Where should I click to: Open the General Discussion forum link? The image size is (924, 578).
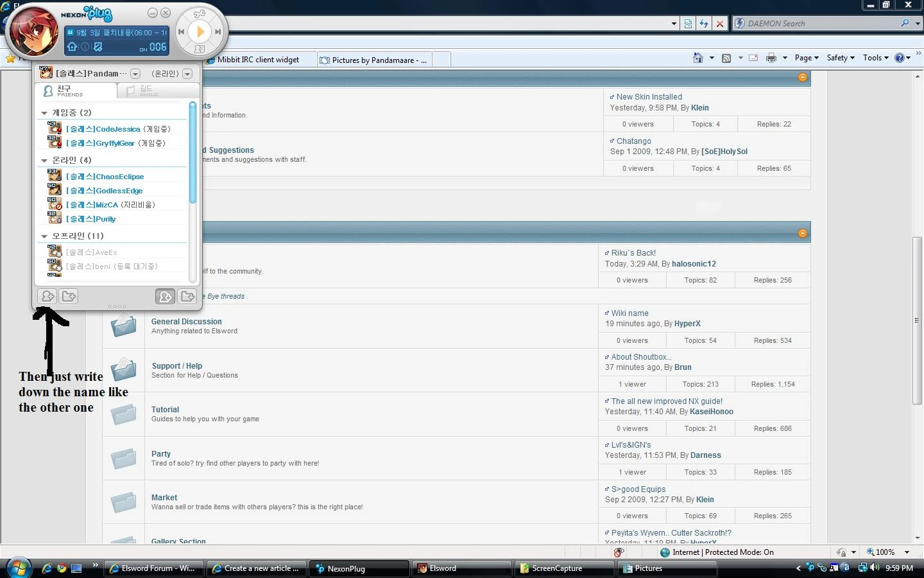[187, 322]
